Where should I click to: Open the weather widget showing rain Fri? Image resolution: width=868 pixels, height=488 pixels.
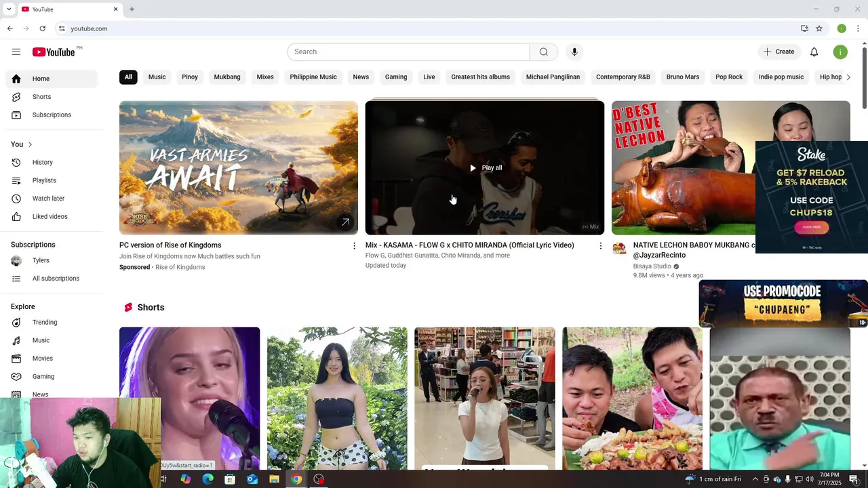713,479
